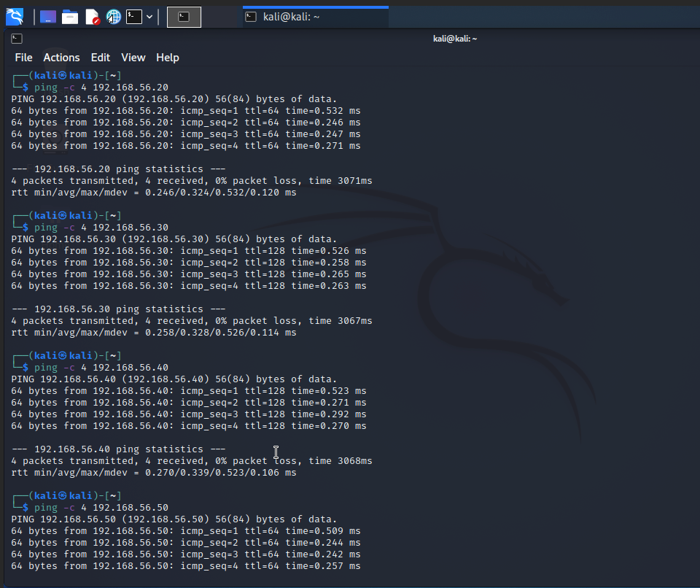This screenshot has width=700, height=588.
Task: Open the Help menu
Action: click(168, 58)
